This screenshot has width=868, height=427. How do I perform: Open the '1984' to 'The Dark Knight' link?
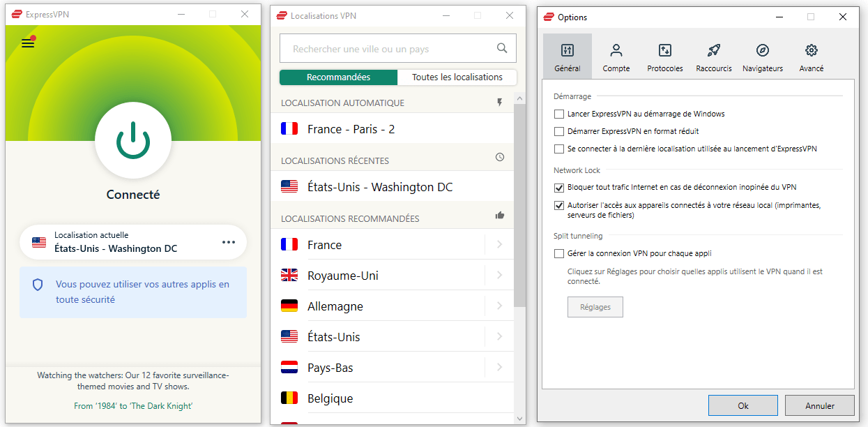(133, 406)
